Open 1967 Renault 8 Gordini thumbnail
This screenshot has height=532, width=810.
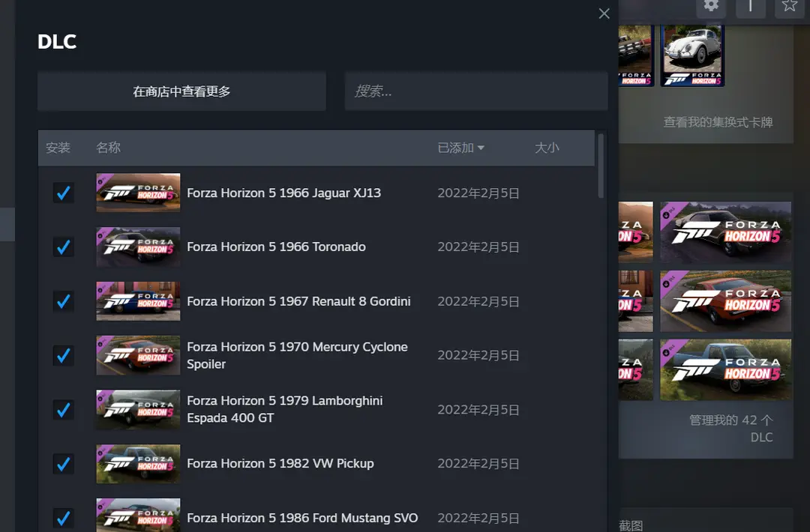tap(139, 300)
